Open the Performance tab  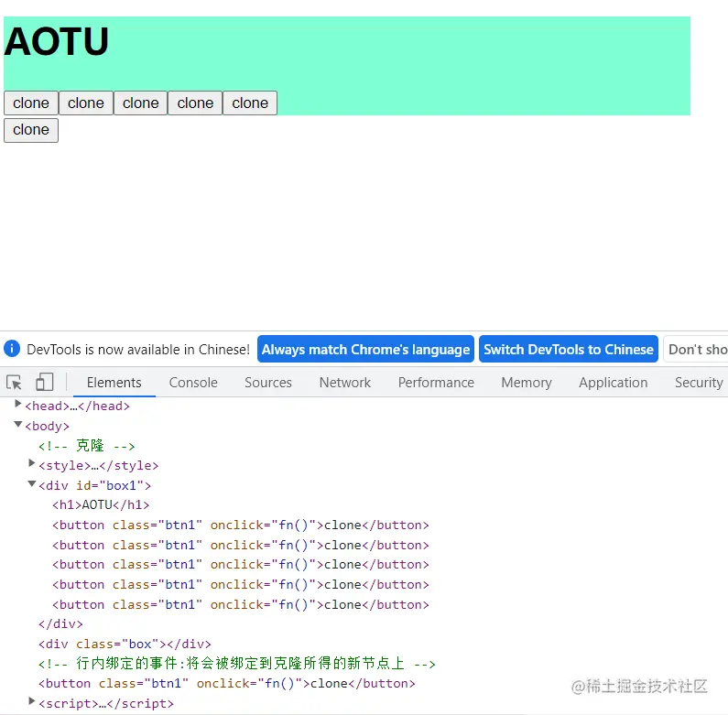pos(436,383)
